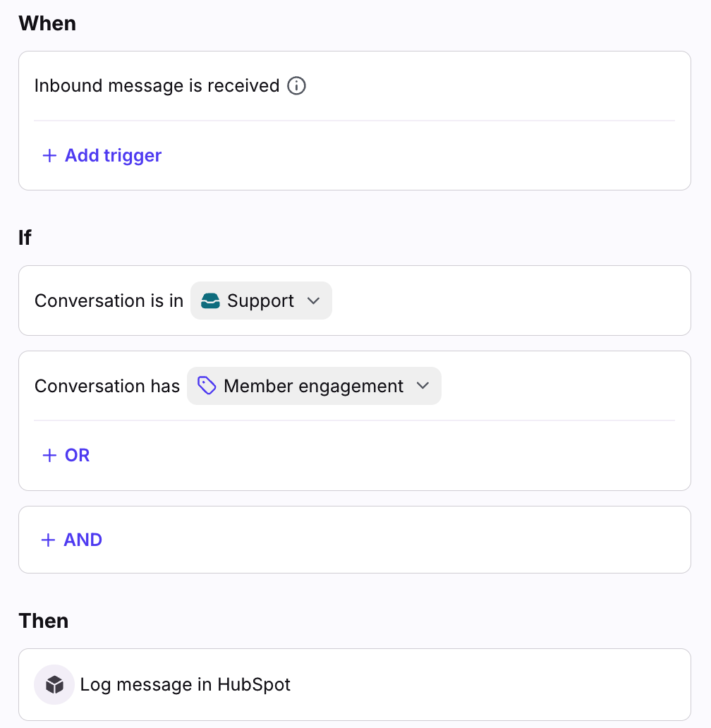Click the Then section heading
711x728 pixels.
coord(44,621)
